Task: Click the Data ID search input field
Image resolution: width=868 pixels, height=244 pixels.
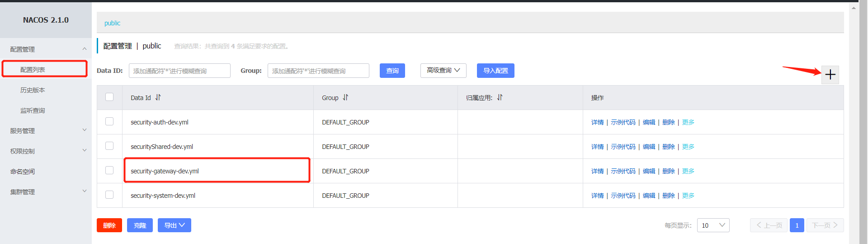Action: click(179, 71)
